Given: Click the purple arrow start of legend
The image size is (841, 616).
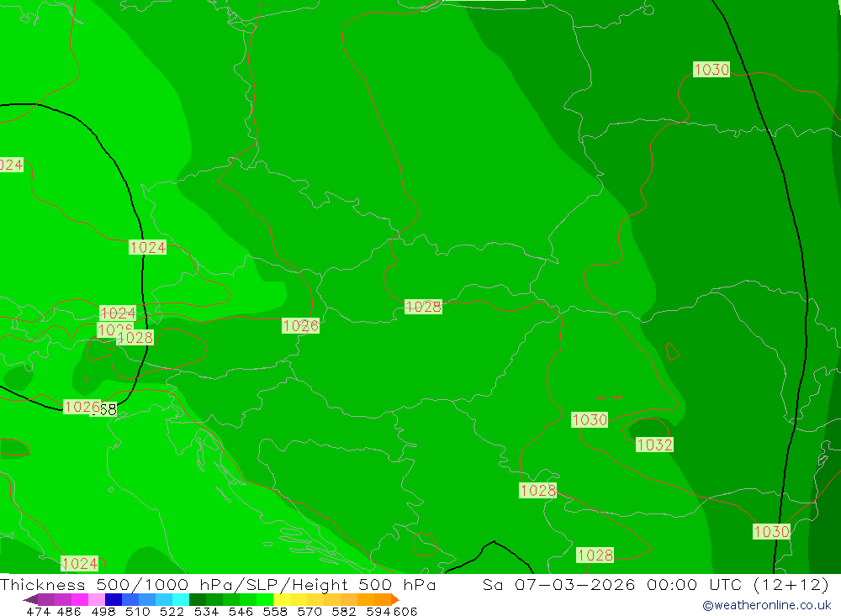Looking at the screenshot, I should pyautogui.click(x=30, y=599).
